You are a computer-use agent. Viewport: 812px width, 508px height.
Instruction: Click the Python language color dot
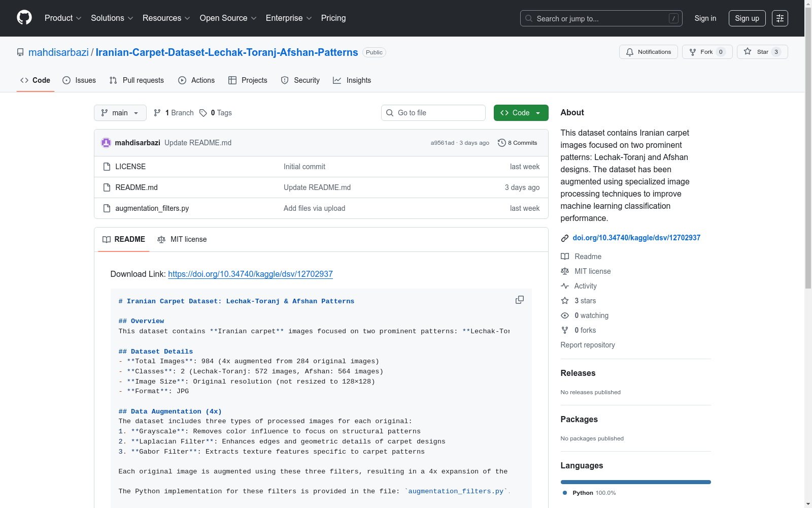(565, 493)
